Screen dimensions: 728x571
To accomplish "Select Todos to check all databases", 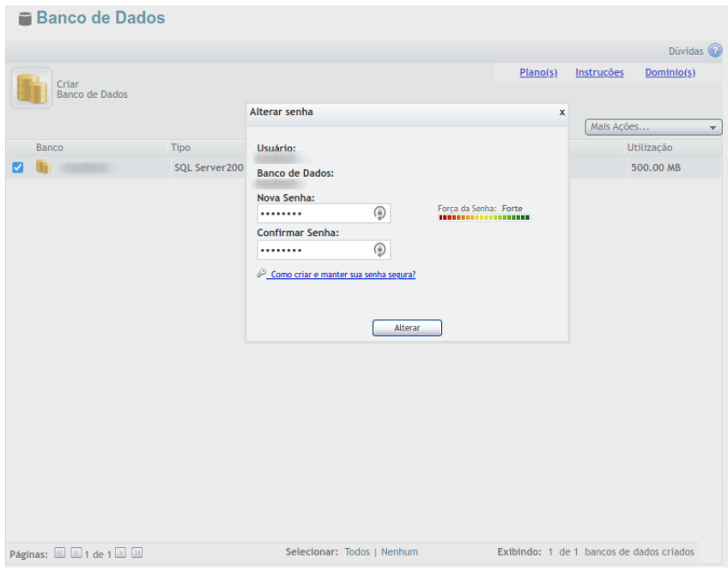I will [357, 552].
